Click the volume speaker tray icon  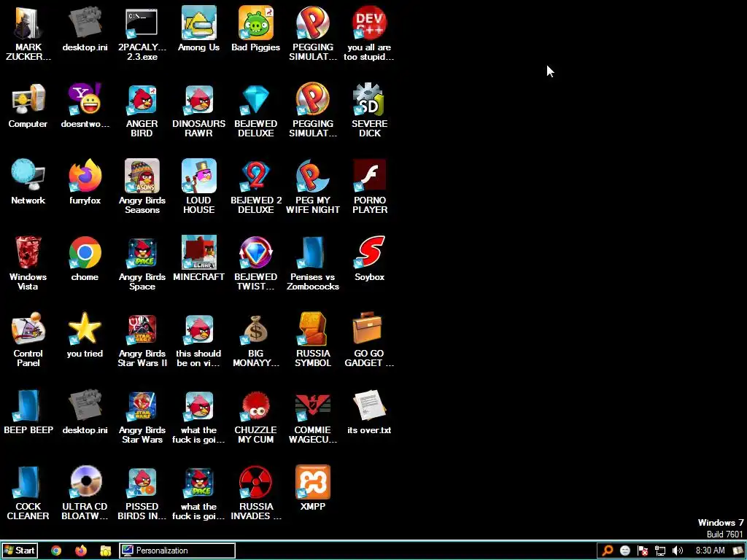tap(678, 551)
